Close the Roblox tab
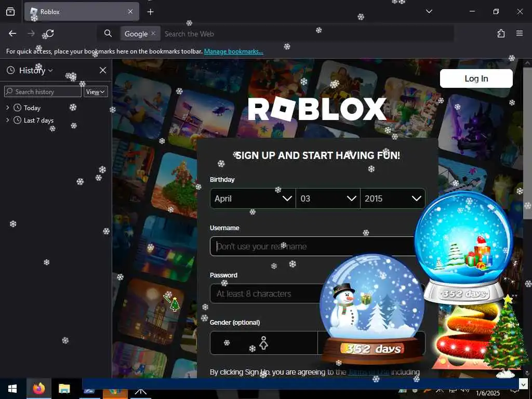The image size is (532, 399). pos(130,11)
